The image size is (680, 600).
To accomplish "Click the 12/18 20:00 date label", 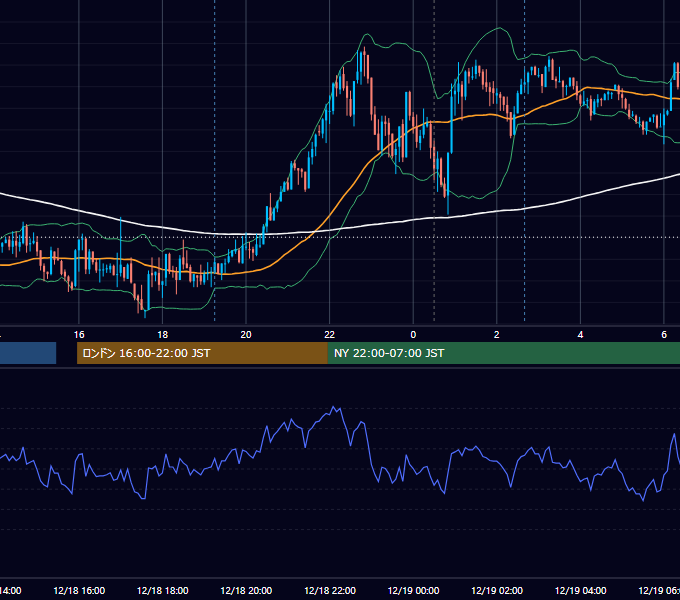I will click(246, 590).
